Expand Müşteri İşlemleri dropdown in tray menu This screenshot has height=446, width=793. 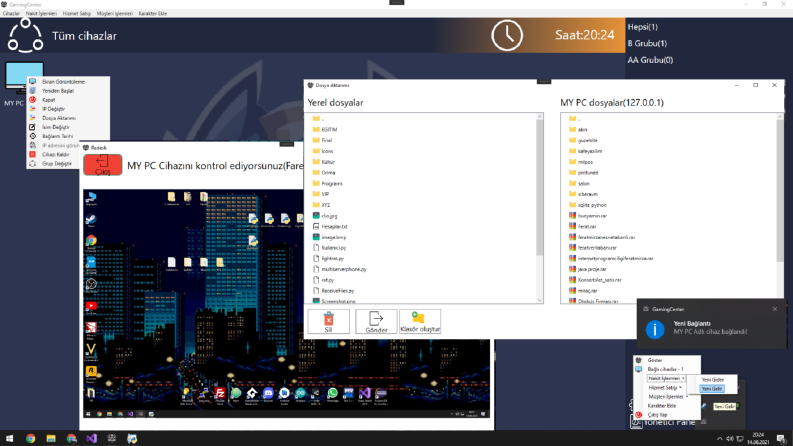pos(668,396)
